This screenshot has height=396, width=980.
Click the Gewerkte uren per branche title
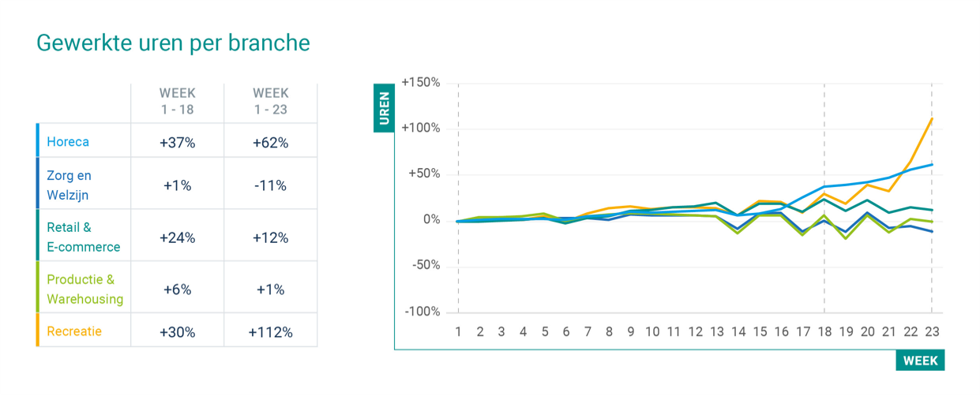click(173, 43)
